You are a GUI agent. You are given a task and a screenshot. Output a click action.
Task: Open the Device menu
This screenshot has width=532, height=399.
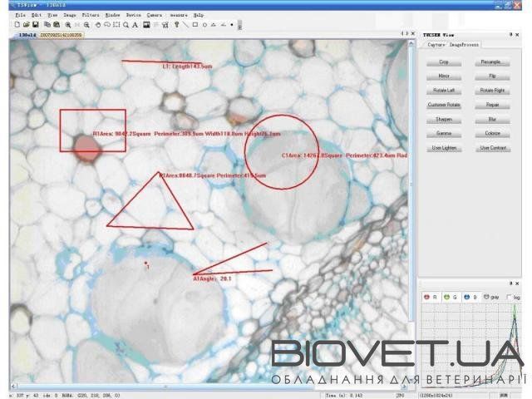tap(133, 15)
